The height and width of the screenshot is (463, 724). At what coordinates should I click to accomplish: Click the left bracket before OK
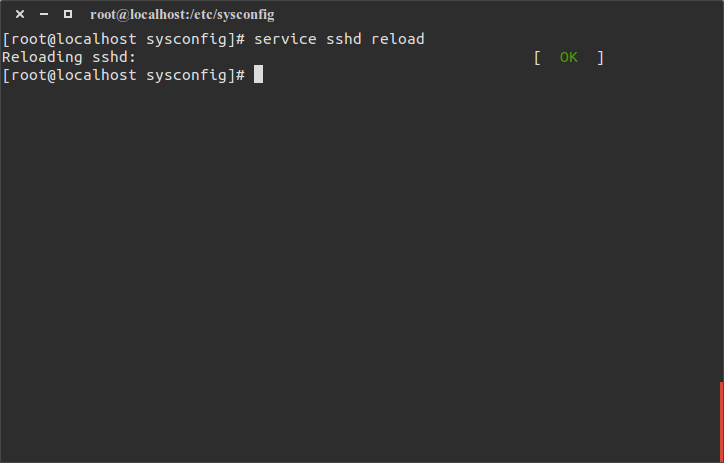pyautogui.click(x=538, y=57)
